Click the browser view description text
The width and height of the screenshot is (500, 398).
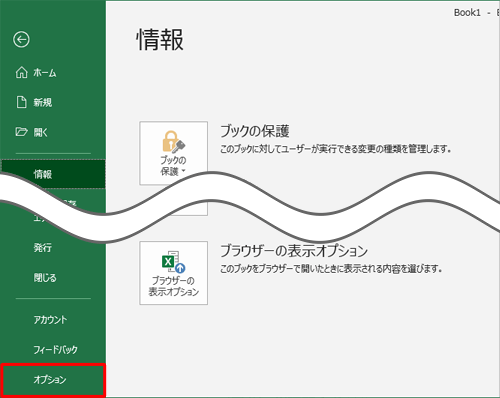[x=331, y=269]
